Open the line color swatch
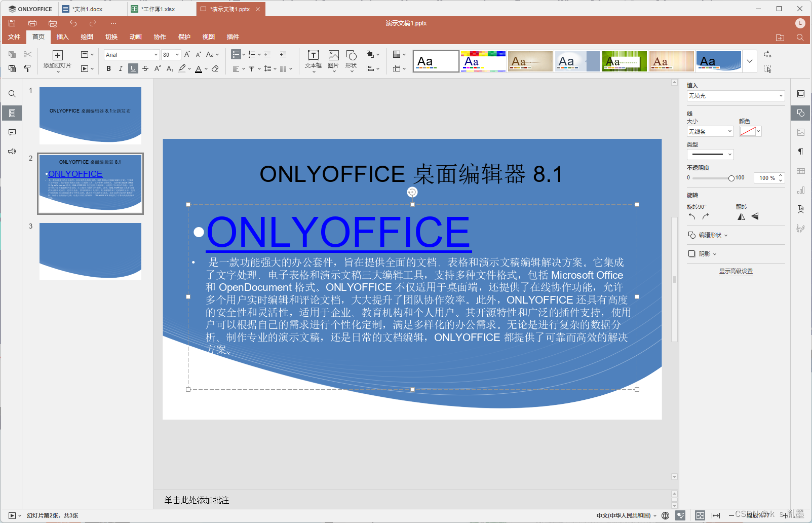Viewport: 812px width, 523px height. coord(750,132)
